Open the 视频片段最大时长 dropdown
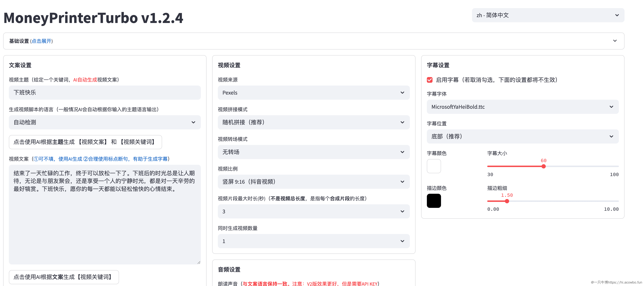This screenshot has height=286, width=644. [313, 211]
